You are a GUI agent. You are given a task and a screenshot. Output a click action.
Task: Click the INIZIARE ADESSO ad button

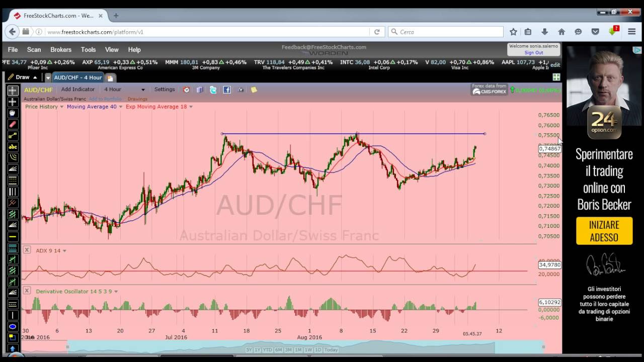point(604,231)
